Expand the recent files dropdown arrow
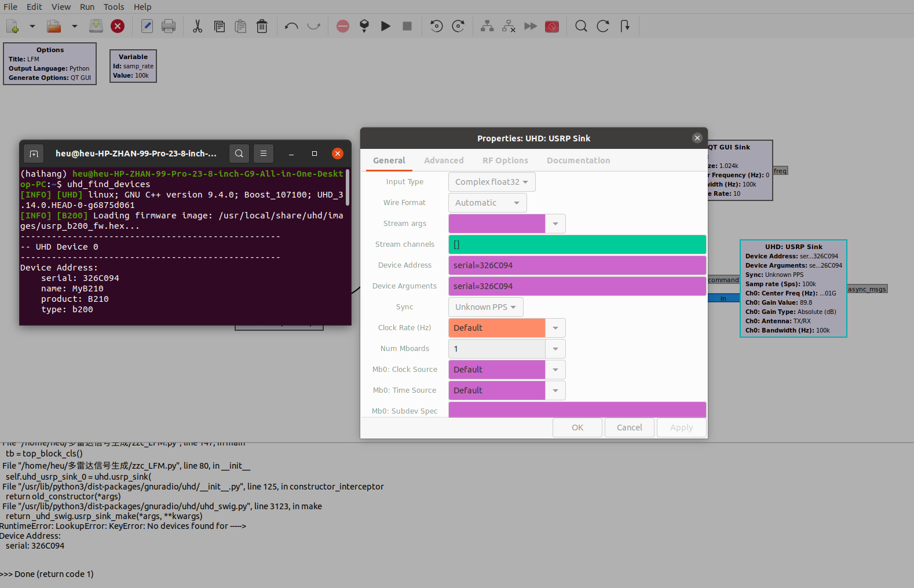The width and height of the screenshot is (914, 588). [74, 26]
